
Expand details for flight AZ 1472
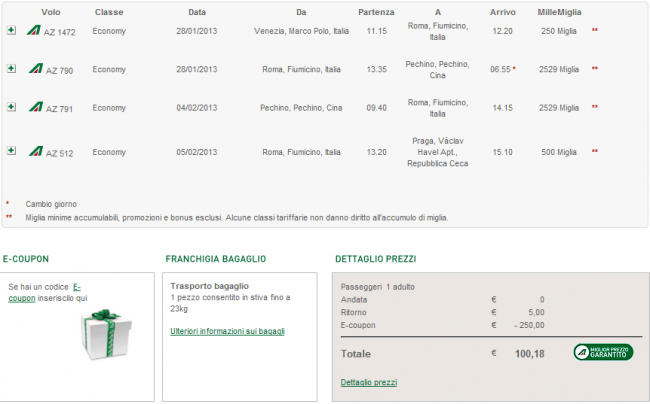[x=11, y=31]
